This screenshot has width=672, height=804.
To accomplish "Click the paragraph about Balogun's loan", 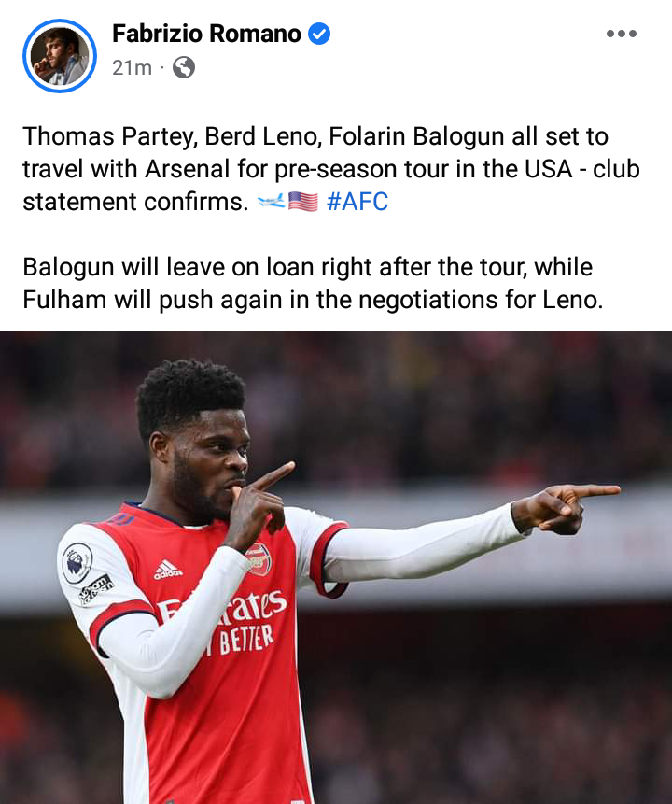I will 313,283.
